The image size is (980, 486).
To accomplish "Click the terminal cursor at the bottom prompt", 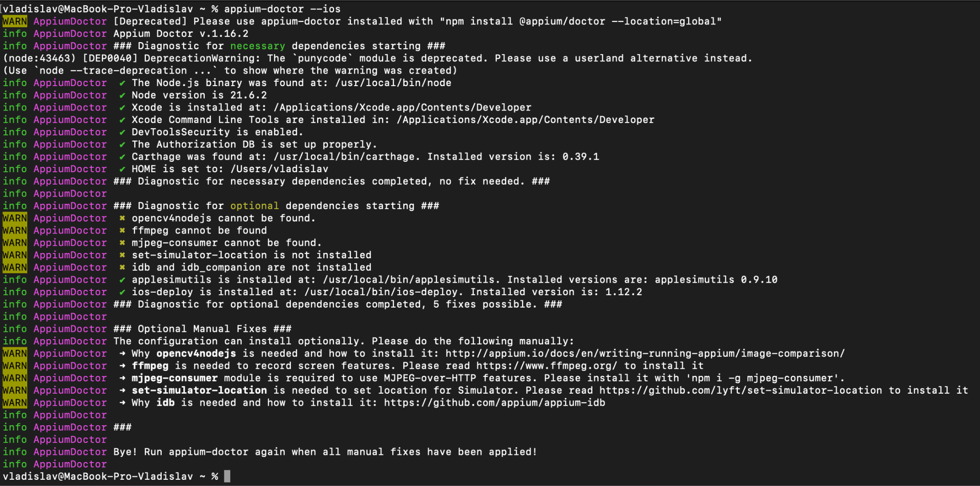I will 227,476.
